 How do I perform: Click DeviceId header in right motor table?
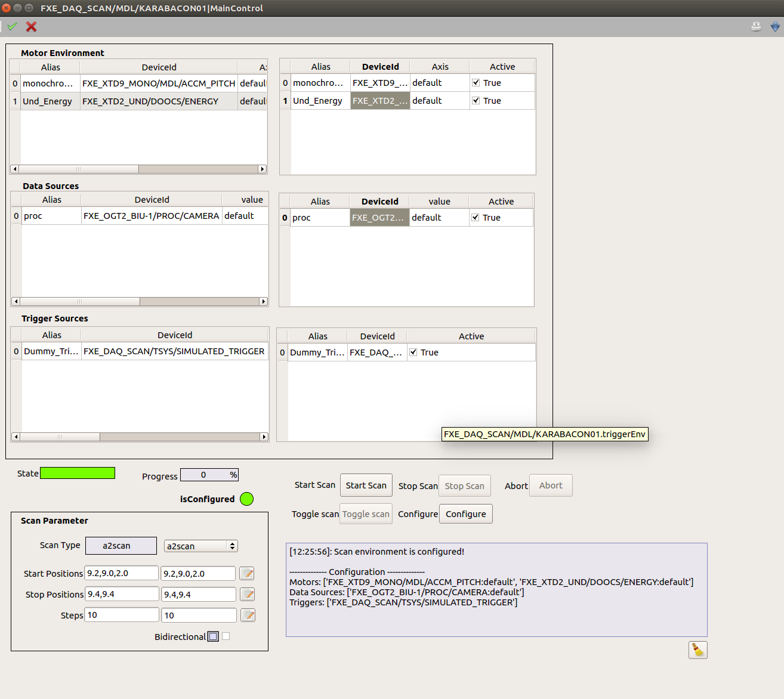pyautogui.click(x=380, y=67)
